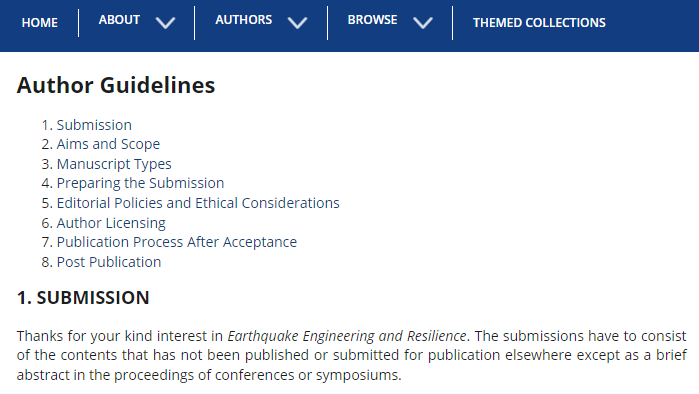Click the 1. SUBMISSION section heading
The width and height of the screenshot is (699, 394).
tap(83, 298)
